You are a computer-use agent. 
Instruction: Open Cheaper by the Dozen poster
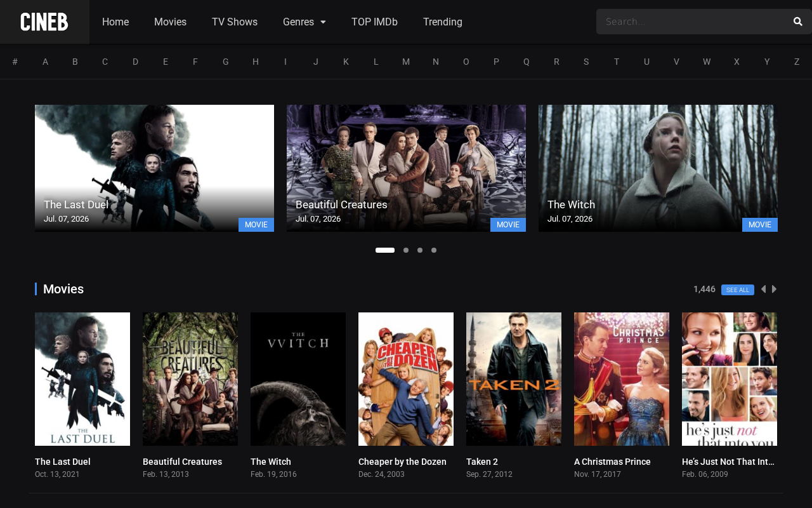tap(406, 379)
